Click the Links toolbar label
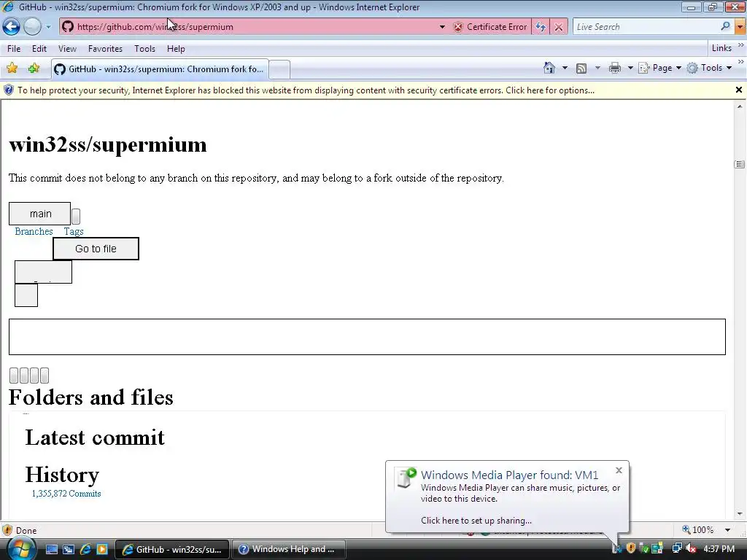Screen dimensions: 747x560 coord(721,48)
